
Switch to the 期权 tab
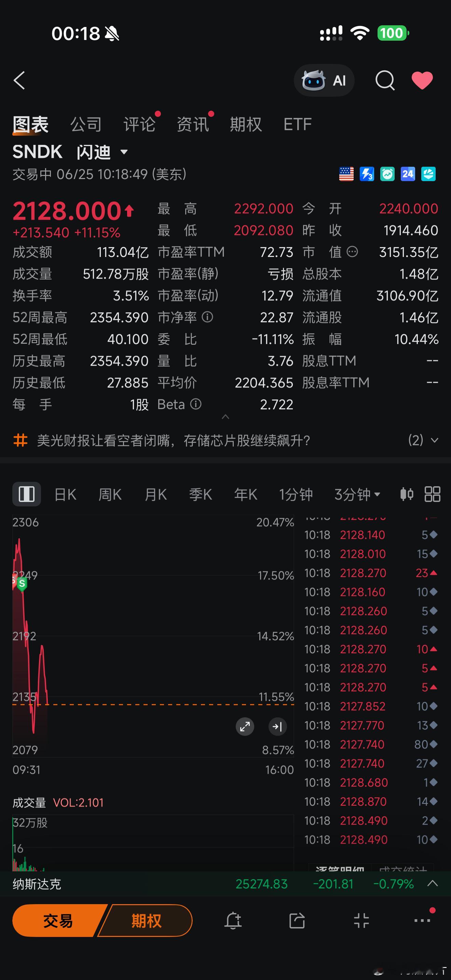[246, 124]
